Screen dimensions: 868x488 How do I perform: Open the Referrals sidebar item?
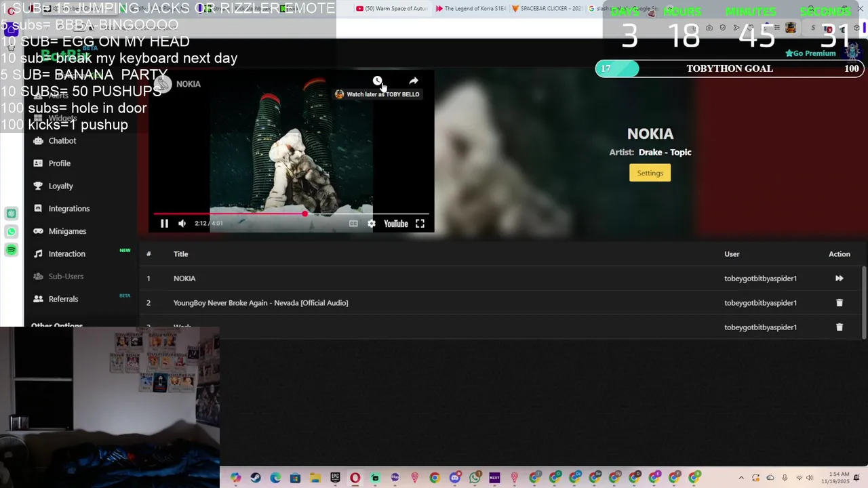63,299
